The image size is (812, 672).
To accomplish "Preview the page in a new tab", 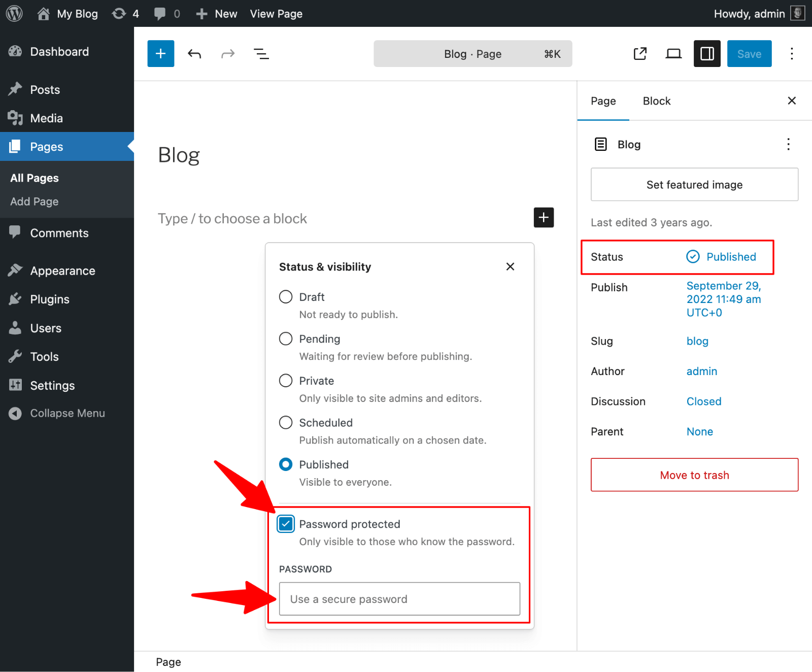I will click(x=639, y=53).
